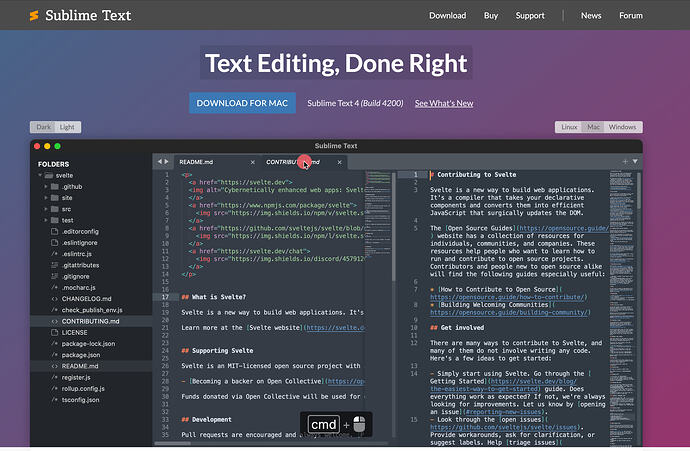Open the Download page in navigation

[x=448, y=15]
